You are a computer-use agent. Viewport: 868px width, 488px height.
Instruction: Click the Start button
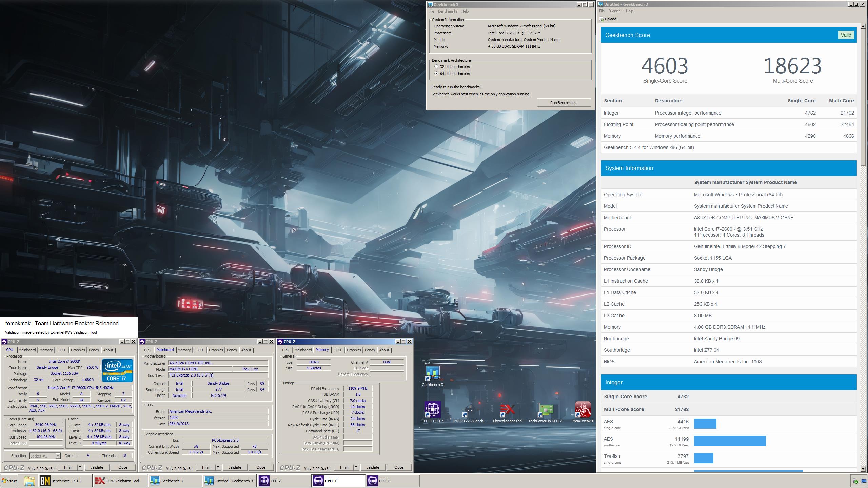(9, 481)
